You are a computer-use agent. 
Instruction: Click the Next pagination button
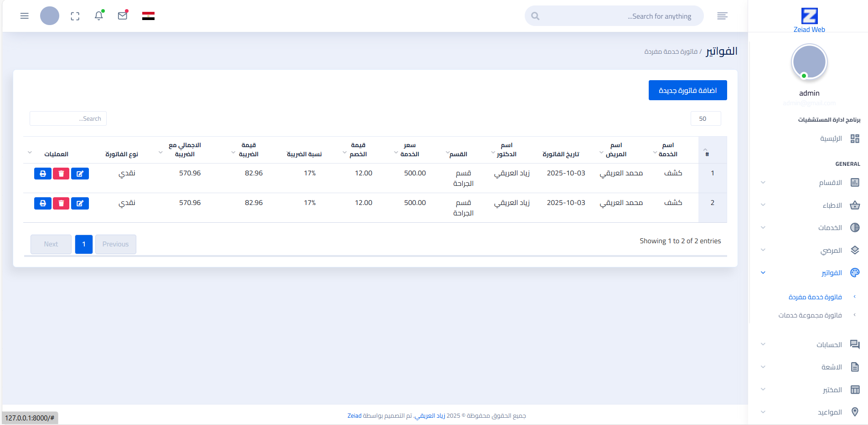click(x=51, y=244)
